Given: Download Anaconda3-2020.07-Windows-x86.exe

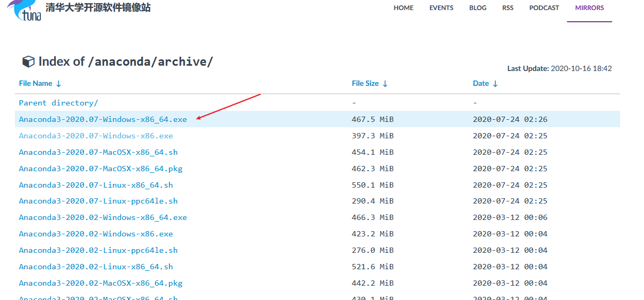Looking at the screenshot, I should (96, 136).
